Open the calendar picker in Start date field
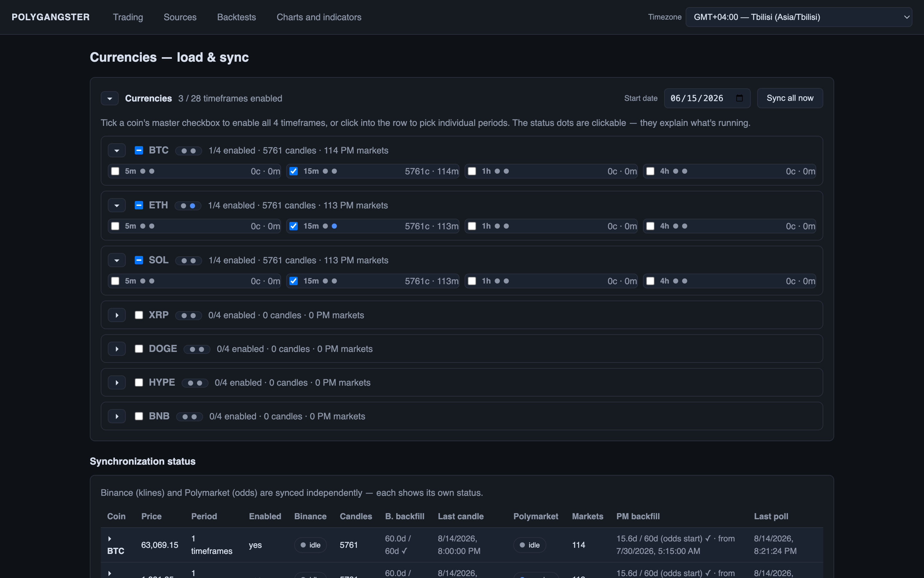Screen dimensions: 924x578 [x=739, y=98]
